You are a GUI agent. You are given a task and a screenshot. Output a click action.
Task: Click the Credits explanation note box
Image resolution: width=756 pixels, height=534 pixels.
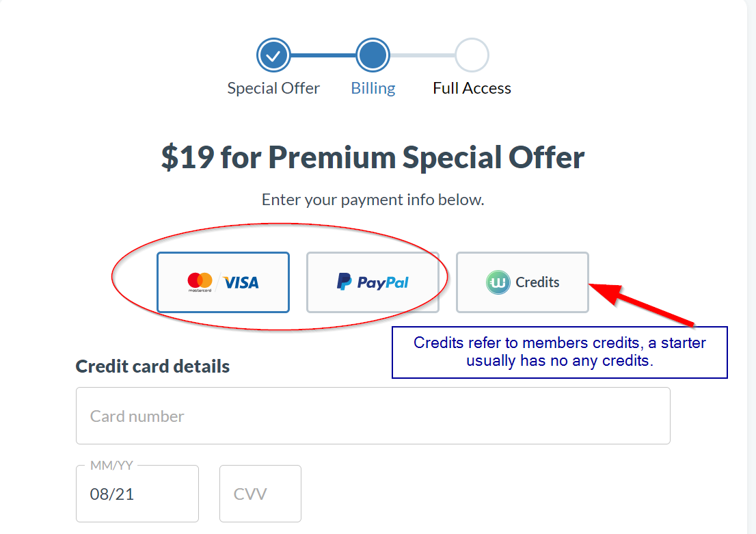tap(559, 352)
